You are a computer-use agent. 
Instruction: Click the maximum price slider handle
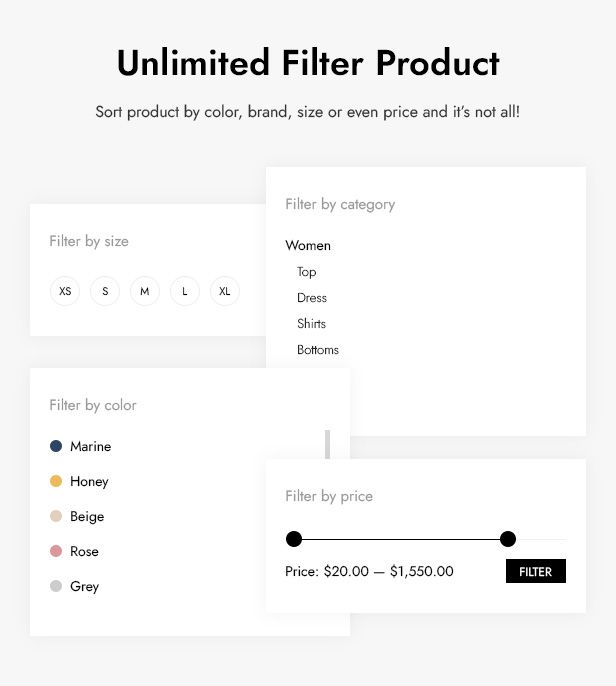(508, 539)
